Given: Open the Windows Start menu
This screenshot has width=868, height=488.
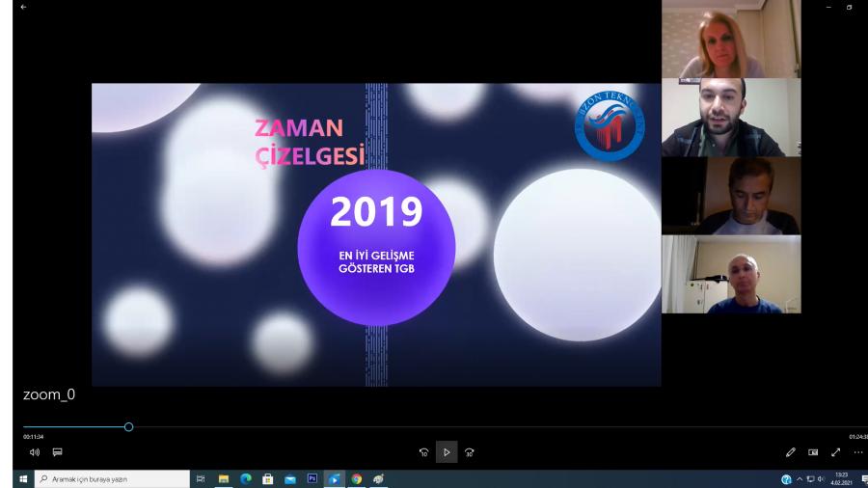Looking at the screenshot, I should 23,479.
